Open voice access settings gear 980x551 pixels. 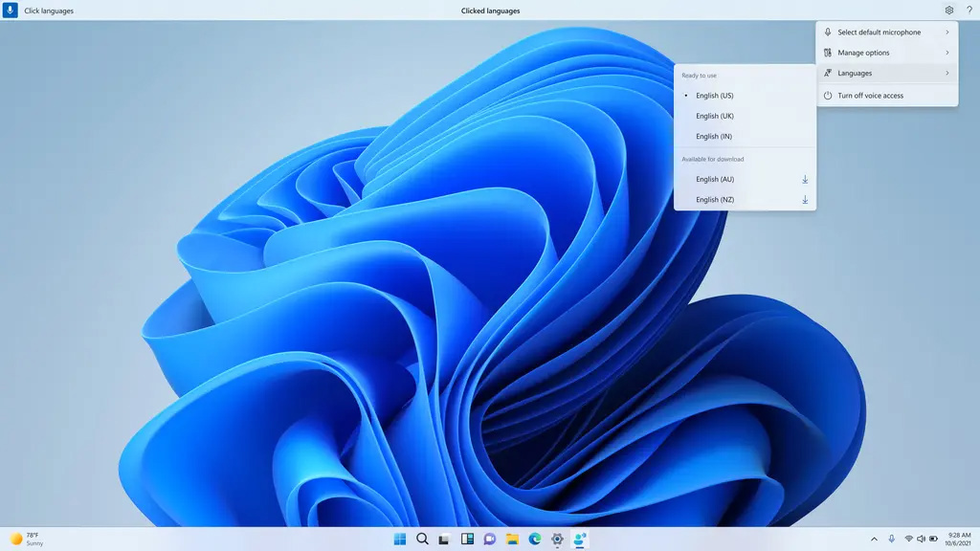coord(948,10)
